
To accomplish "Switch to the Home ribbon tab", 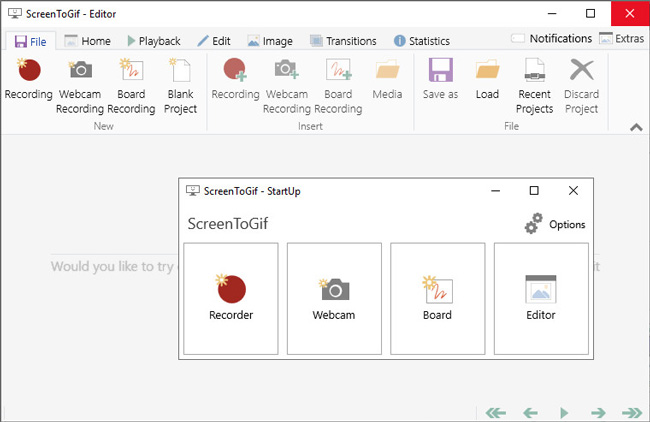I will coord(87,41).
